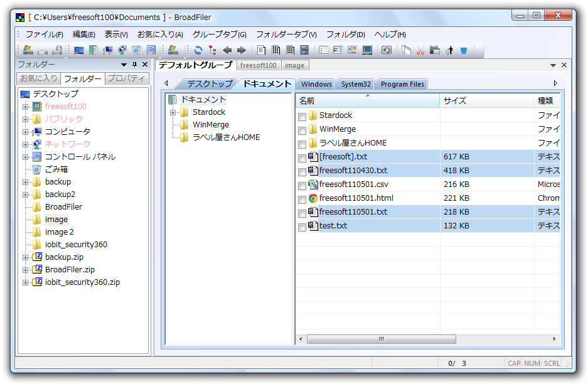The height and width of the screenshot is (384, 588).
Task: Click the network computers toolbar icon
Action: click(122, 50)
